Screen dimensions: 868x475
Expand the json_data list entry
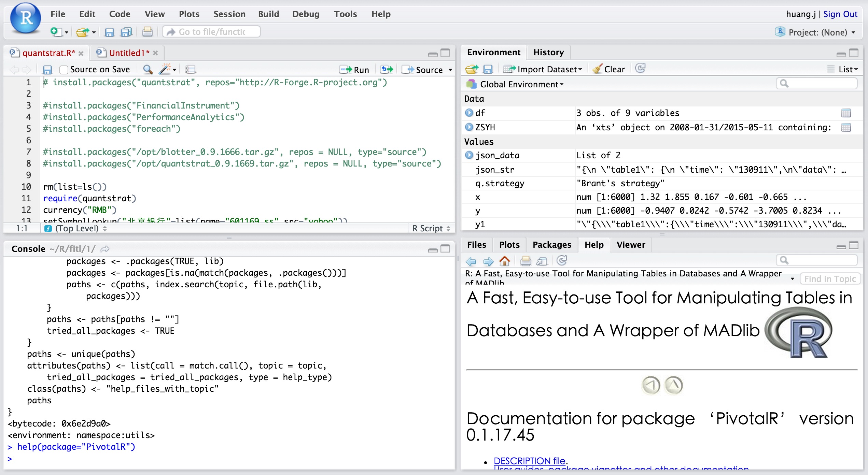click(469, 155)
